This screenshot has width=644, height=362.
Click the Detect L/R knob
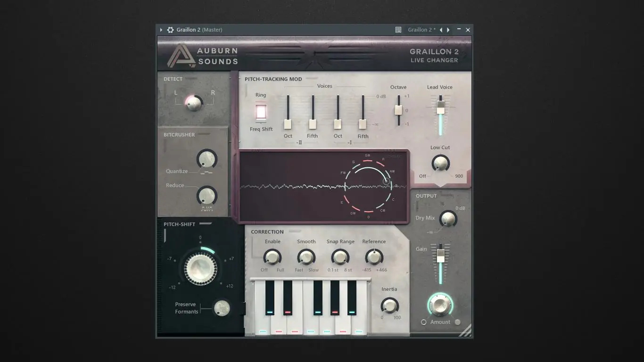[x=194, y=103]
